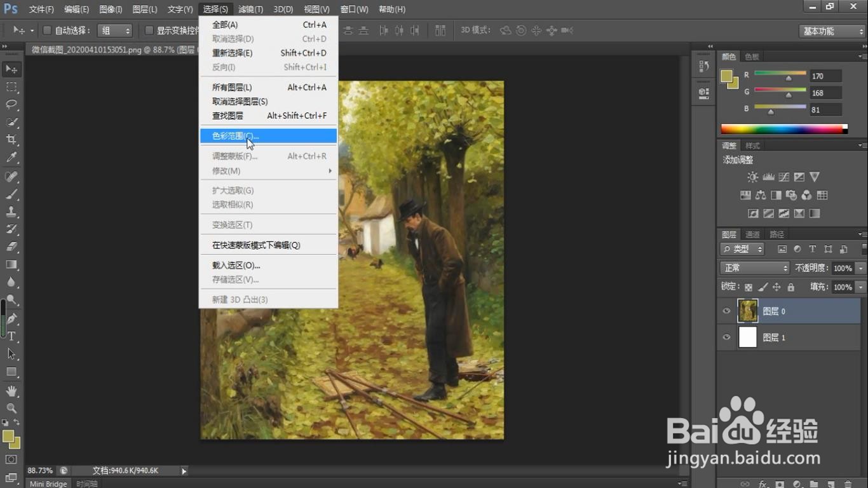This screenshot has height=488, width=868.
Task: Hide layer 图层 1 with its eye icon
Action: point(727,337)
